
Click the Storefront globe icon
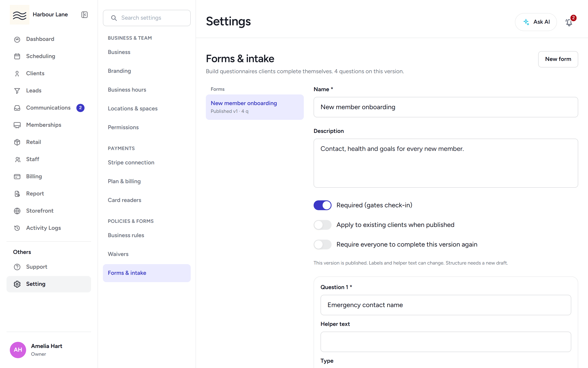(x=17, y=211)
